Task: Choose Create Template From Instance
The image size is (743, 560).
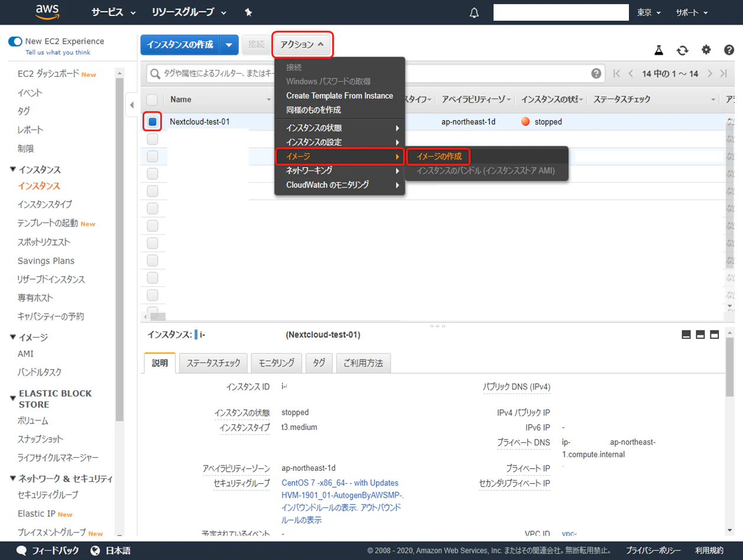Action: [x=339, y=96]
